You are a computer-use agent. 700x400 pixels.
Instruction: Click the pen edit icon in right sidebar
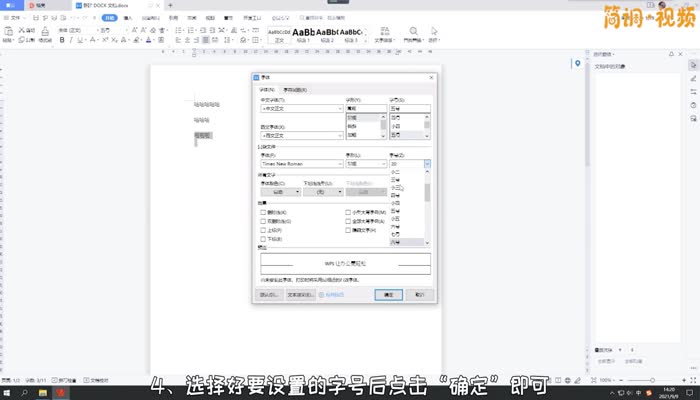(693, 78)
